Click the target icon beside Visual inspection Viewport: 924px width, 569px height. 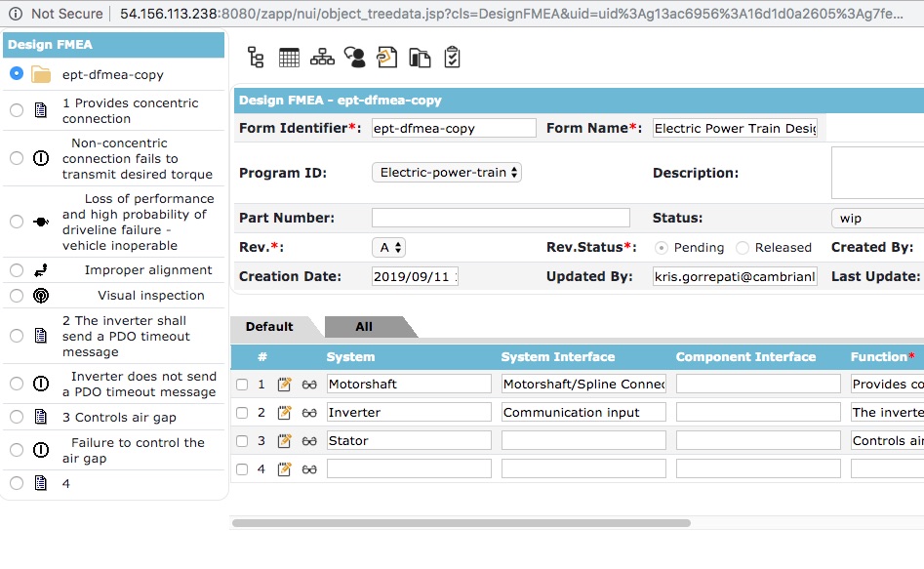click(x=41, y=296)
